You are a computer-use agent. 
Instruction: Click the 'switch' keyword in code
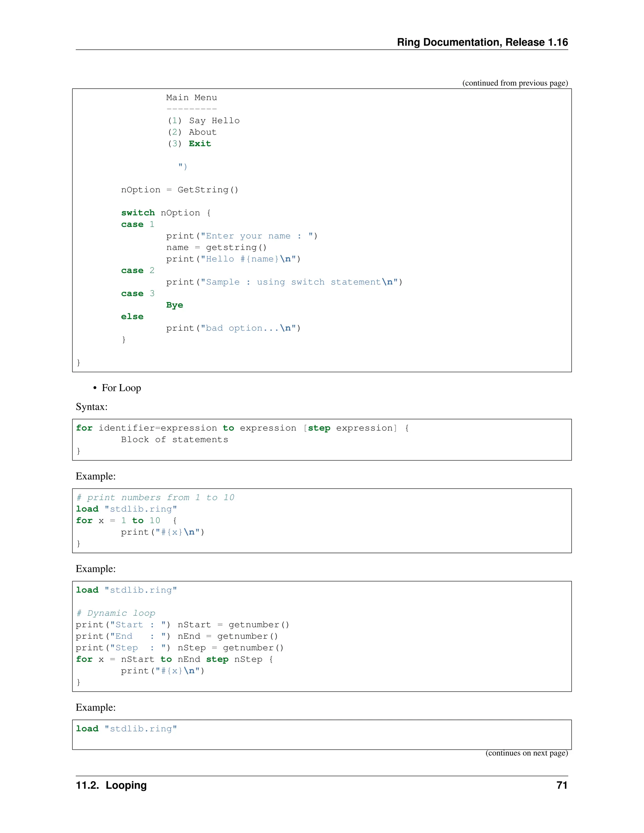138,213
